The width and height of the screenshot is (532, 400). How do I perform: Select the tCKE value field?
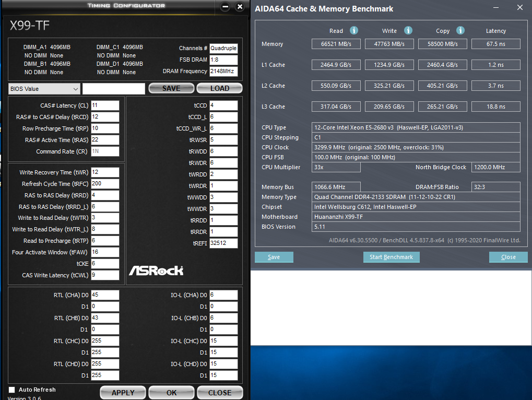(x=105, y=264)
